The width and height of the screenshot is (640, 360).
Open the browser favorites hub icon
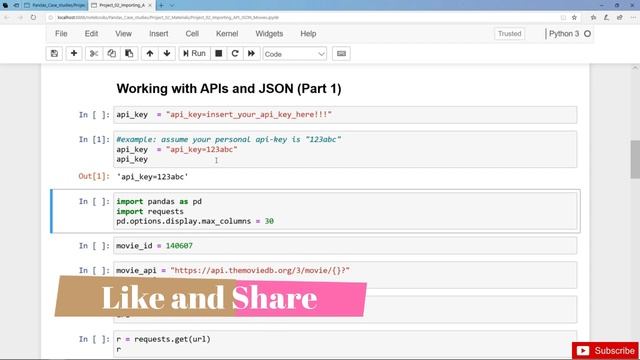click(593, 18)
